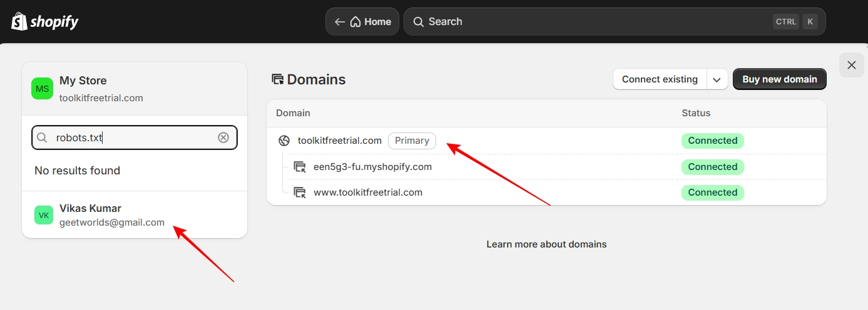Click the K shortcut key badge
This screenshot has width=868, height=310.
pos(810,22)
